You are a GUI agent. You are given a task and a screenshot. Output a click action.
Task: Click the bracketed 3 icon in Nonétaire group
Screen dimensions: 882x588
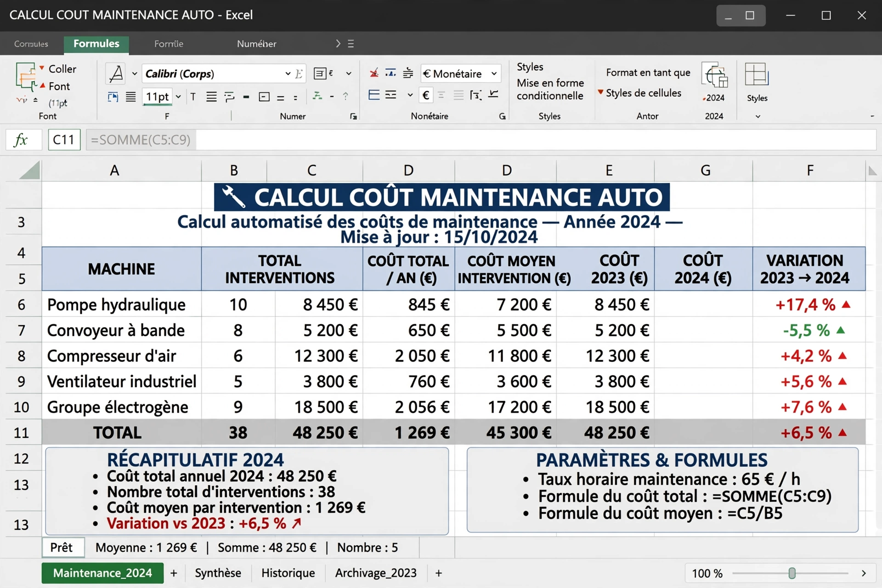(476, 95)
